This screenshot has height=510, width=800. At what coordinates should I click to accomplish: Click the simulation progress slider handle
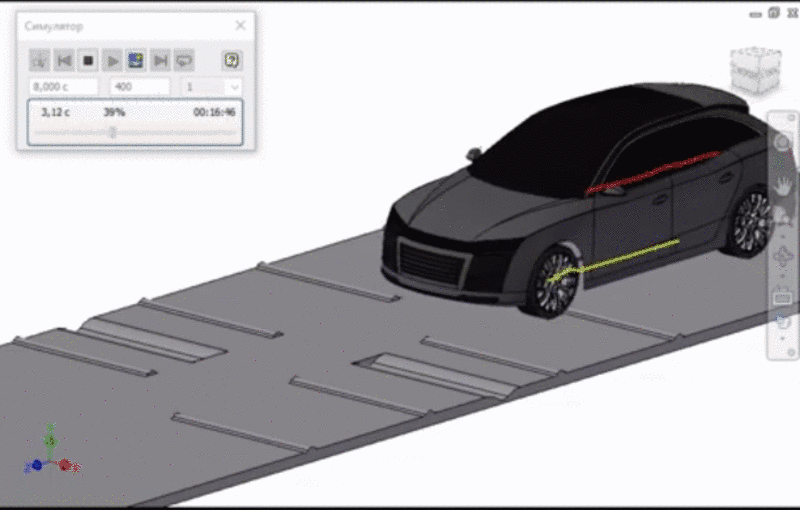[x=113, y=132]
